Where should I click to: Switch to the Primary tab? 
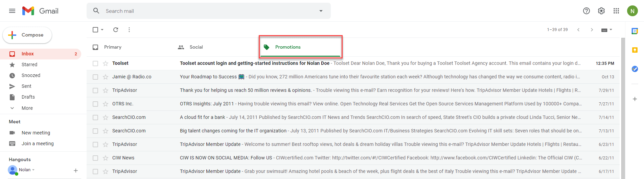click(x=113, y=47)
